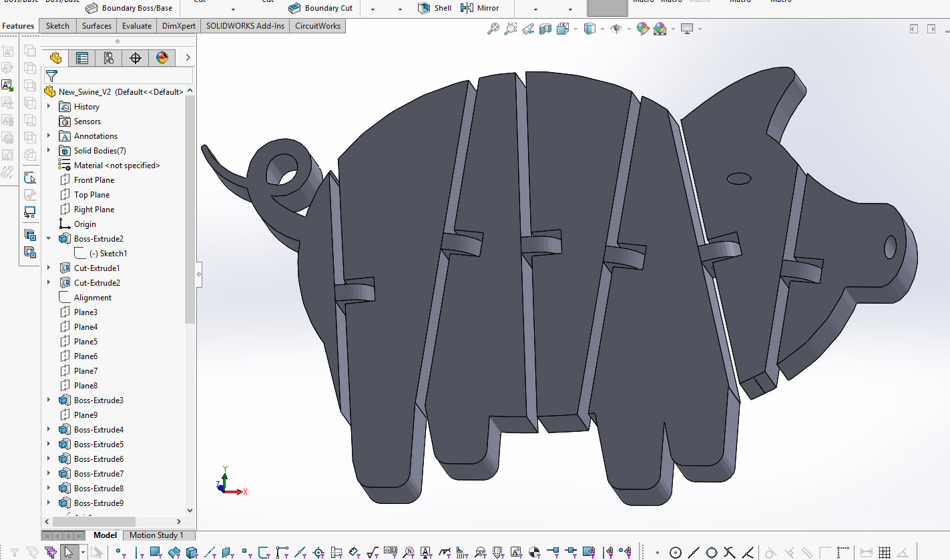The width and height of the screenshot is (950, 560).
Task: Open the CircuitWorks tab
Action: [318, 26]
